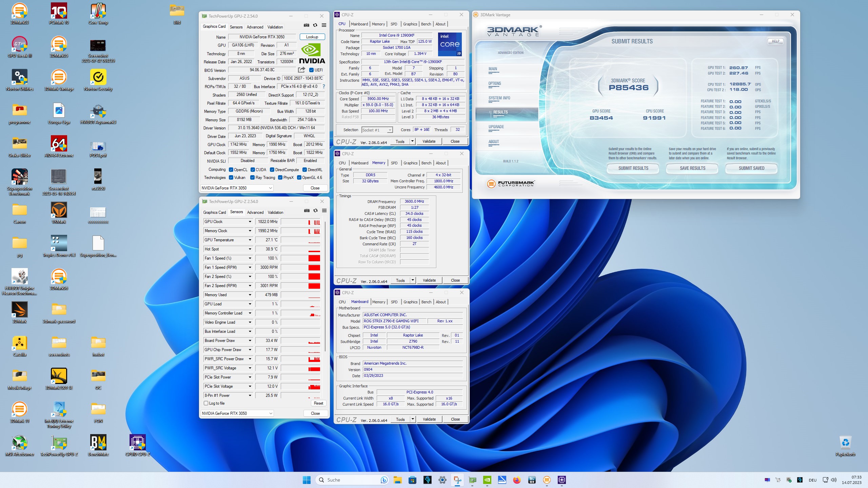The width and height of the screenshot is (868, 488).
Task: Click the Reset button in GPU-Z Sensors
Action: click(318, 403)
